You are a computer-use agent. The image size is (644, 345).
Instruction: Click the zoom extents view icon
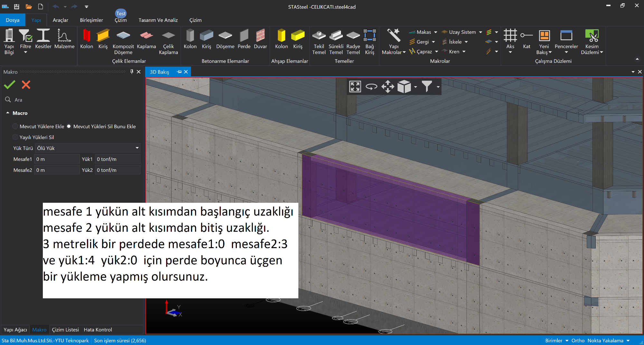[x=355, y=87]
